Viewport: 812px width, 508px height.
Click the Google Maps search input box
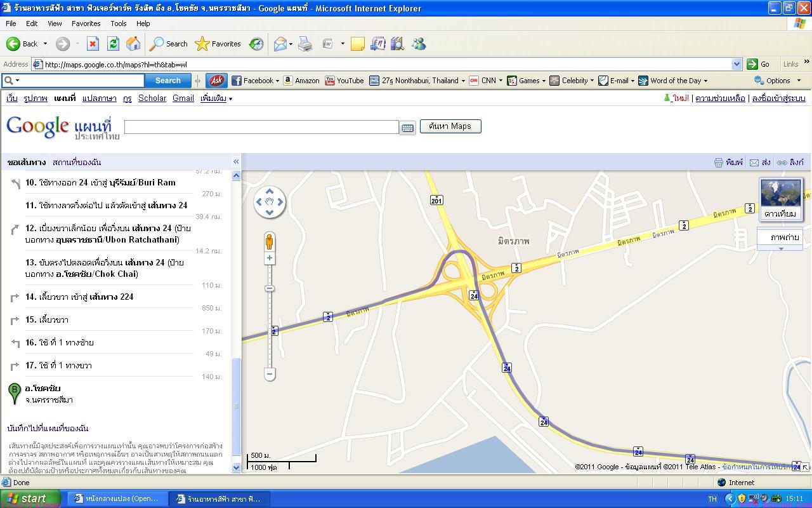(261, 126)
